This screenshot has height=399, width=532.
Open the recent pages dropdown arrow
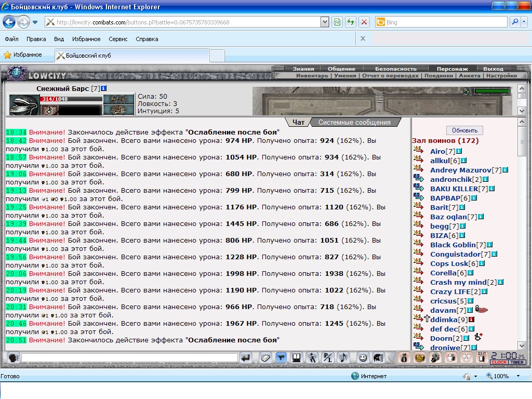click(x=35, y=22)
